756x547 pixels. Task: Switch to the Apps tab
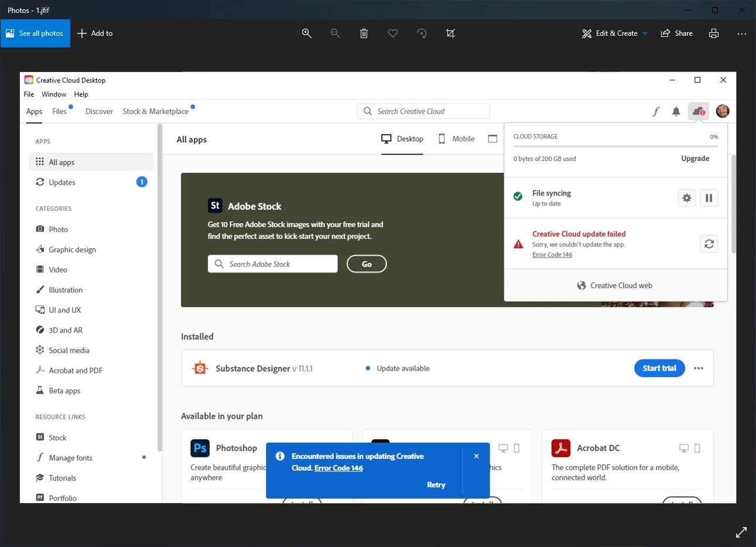coord(34,111)
